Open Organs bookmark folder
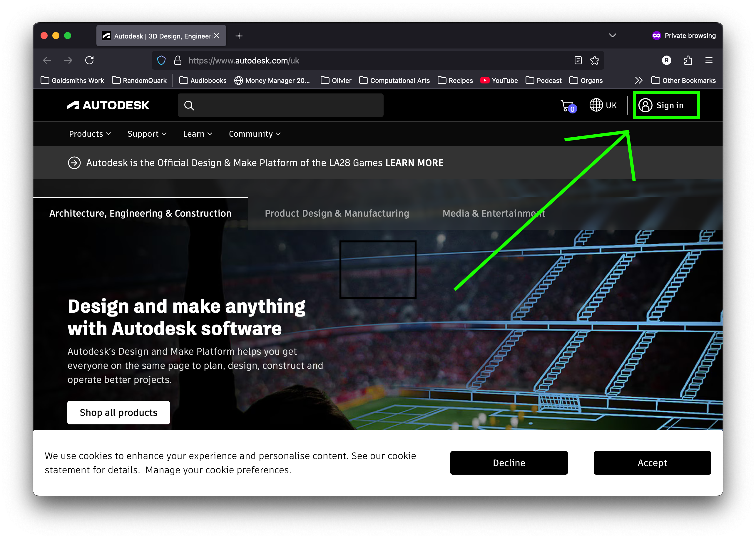Image resolution: width=756 pixels, height=539 pixels. (x=586, y=80)
